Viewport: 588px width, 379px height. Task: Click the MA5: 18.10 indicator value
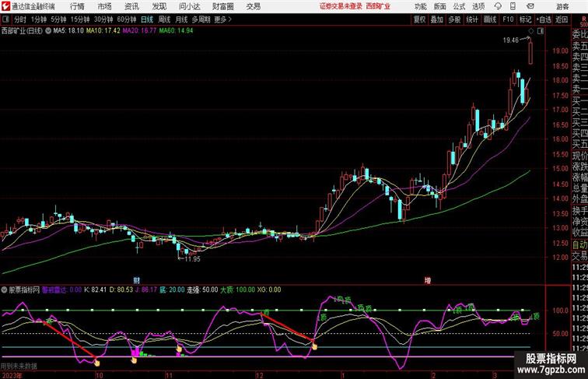pos(68,31)
